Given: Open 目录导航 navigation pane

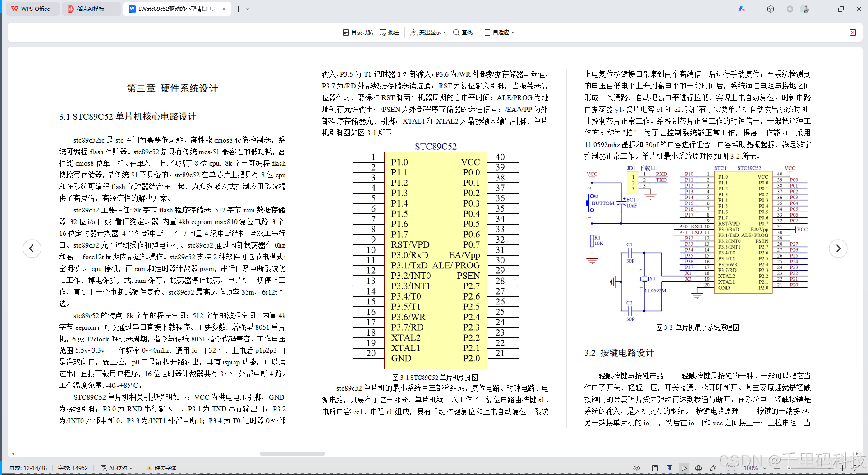Looking at the screenshot, I should tap(358, 32).
